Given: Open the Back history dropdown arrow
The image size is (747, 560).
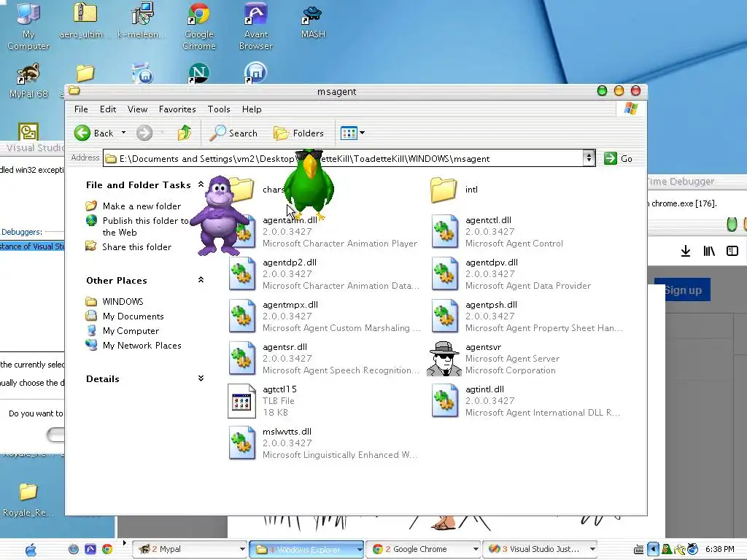Looking at the screenshot, I should pos(123,133).
